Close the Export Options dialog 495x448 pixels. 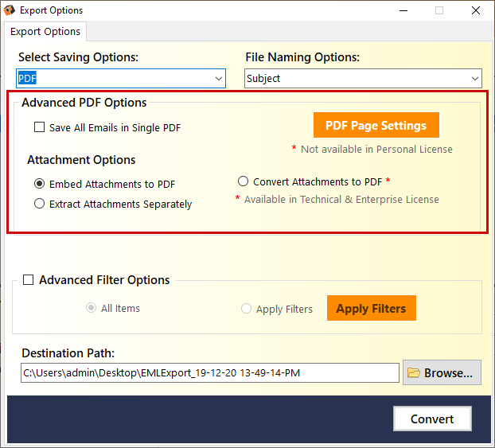point(476,10)
